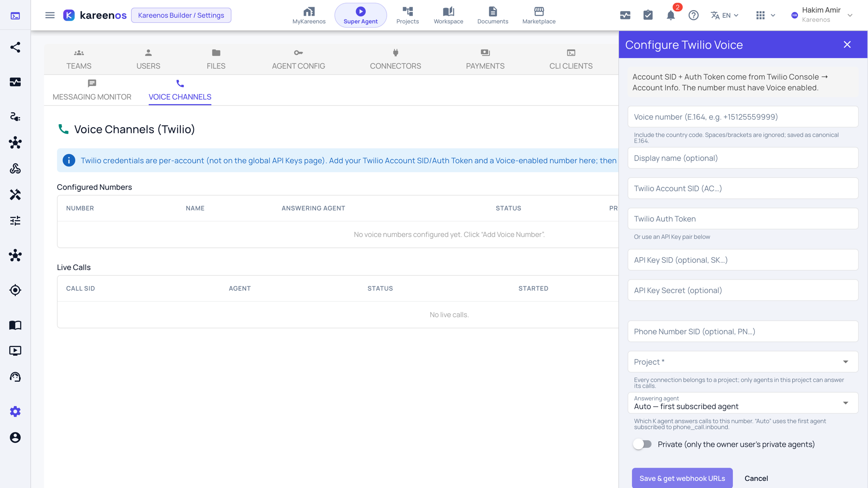Screen dimensions: 868x488
Task: Switch to the Connectors tab
Action: (395, 60)
